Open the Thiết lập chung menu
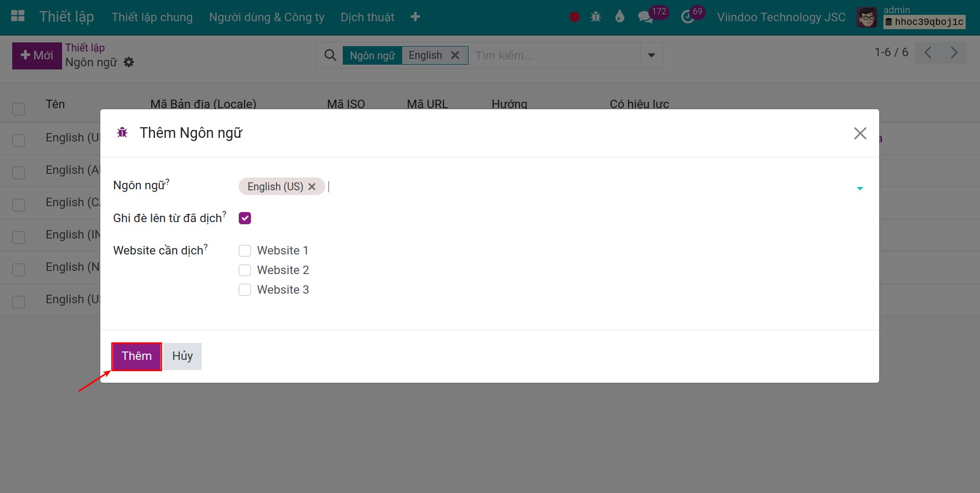The image size is (980, 493). point(152,17)
